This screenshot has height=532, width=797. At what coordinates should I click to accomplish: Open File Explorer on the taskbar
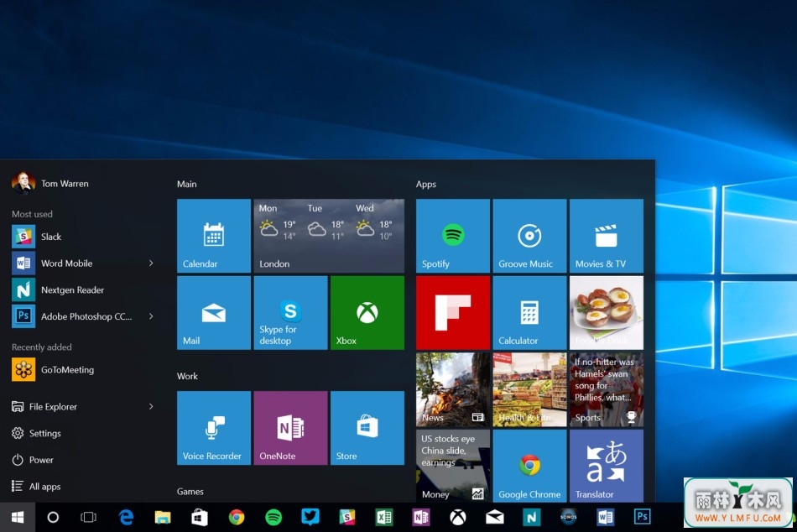point(163,517)
